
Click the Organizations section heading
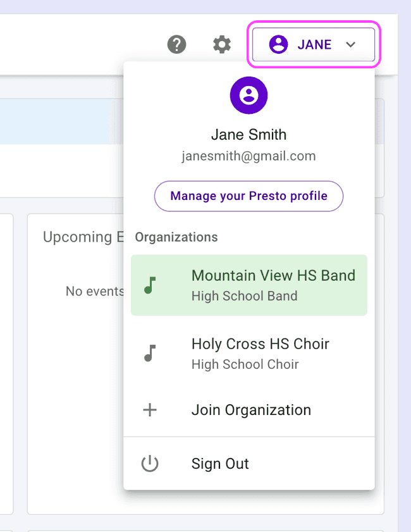[176, 237]
